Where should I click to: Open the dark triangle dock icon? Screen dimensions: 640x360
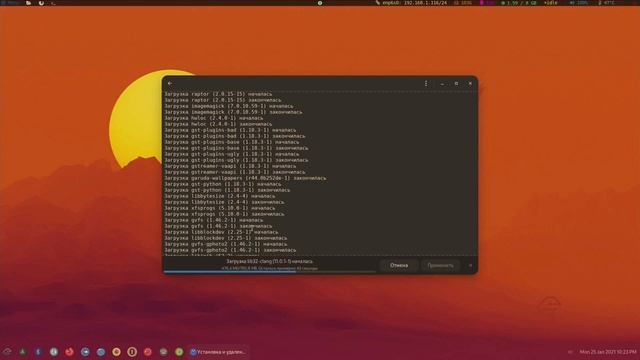pyautogui.click(x=22, y=351)
